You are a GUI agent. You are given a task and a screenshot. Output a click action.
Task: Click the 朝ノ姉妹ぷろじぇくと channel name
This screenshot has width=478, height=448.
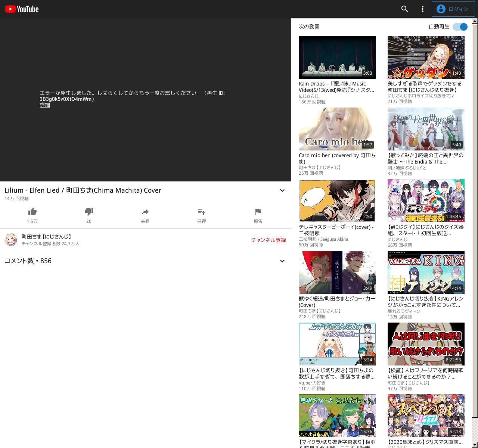tap(407, 168)
